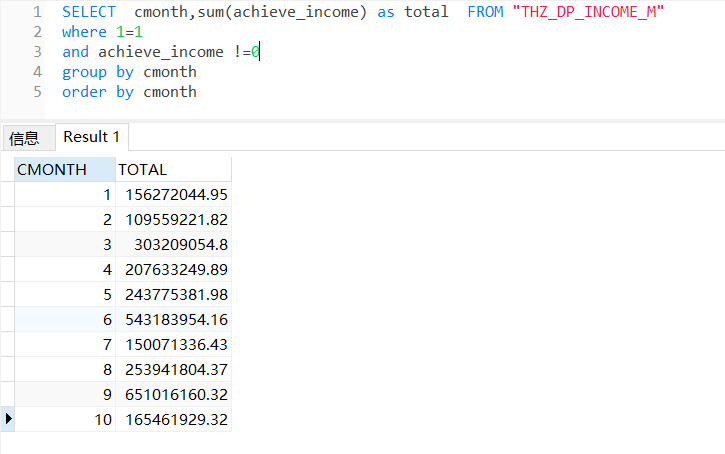The width and height of the screenshot is (725, 454).
Task: Select cell 243775381.98
Action: [173, 294]
